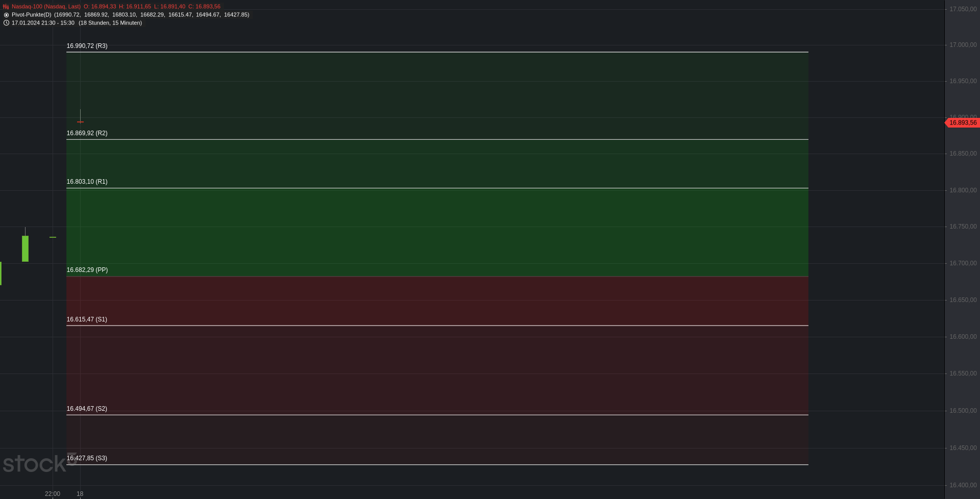
Task: Pick the 16.682,29 (PP) pivot point label
Action: coord(87,270)
